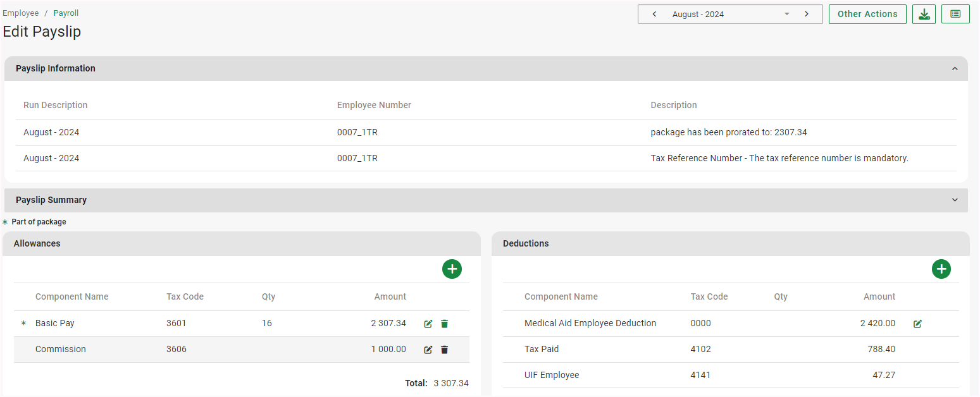The height and width of the screenshot is (397, 980).
Task: Open the Other Actions menu
Action: pyautogui.click(x=867, y=14)
